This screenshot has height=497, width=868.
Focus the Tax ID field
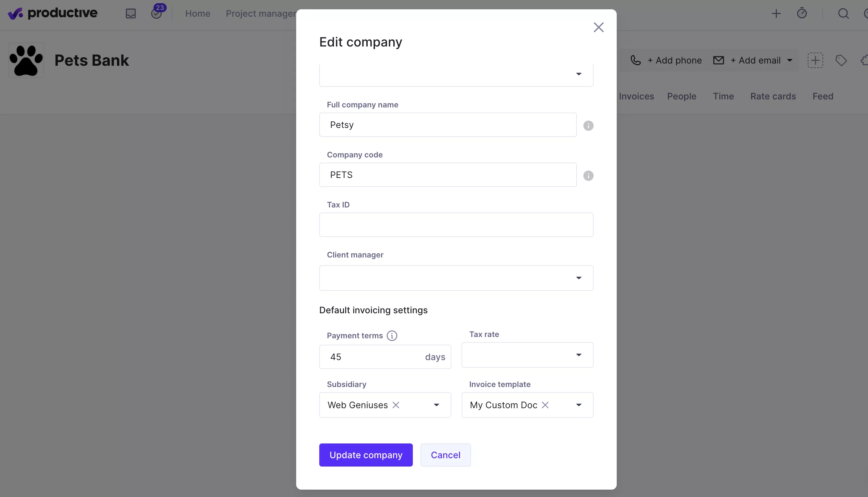point(456,225)
